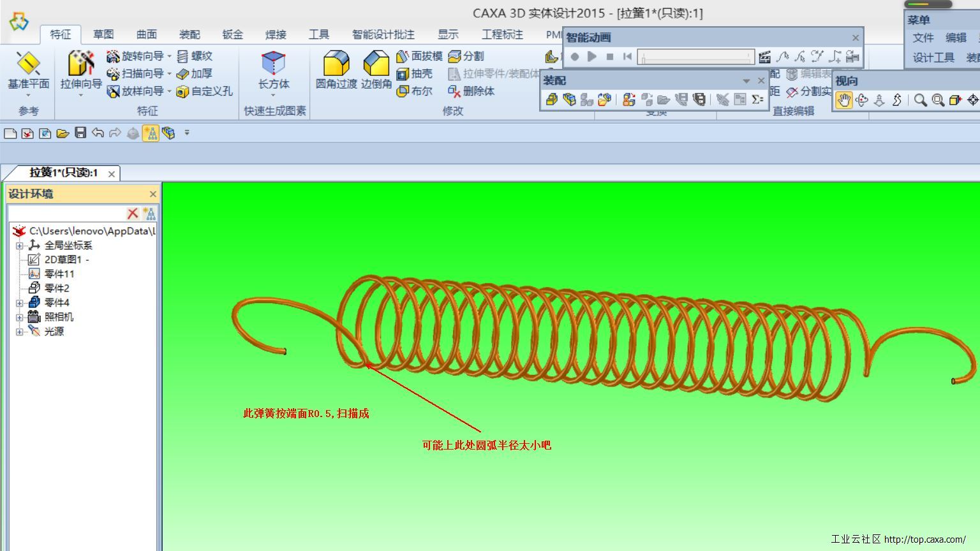This screenshot has height=551, width=980.
Task: Close the 智能动画 toolbar
Action: (x=856, y=38)
